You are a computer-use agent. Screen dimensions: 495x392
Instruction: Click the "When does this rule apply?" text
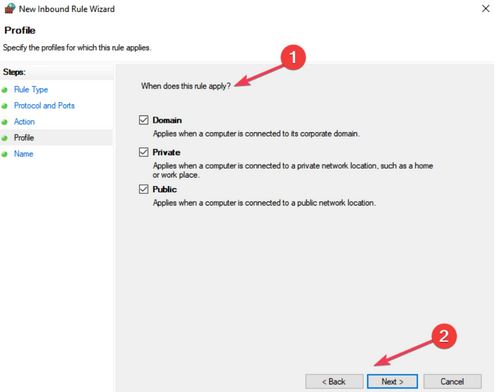(x=186, y=86)
